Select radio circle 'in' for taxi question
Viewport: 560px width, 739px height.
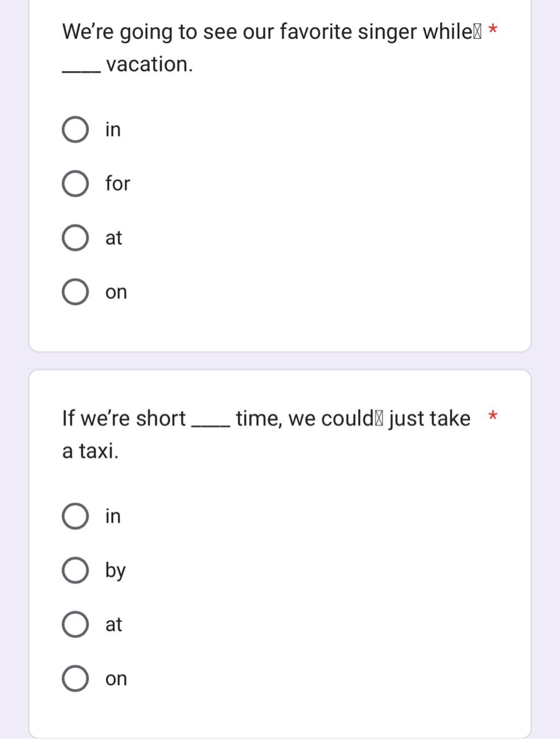(x=75, y=516)
